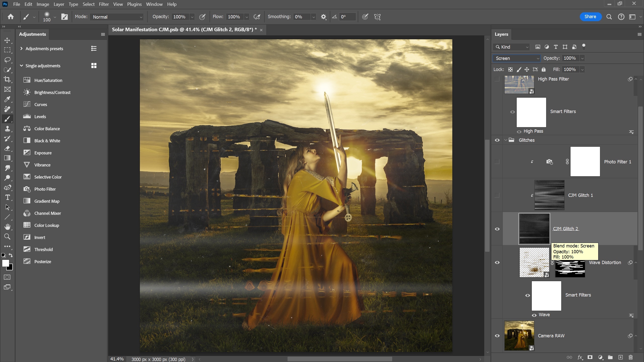Open the Screen blend mode dropdown
This screenshot has height=362, width=644.
[x=516, y=58]
